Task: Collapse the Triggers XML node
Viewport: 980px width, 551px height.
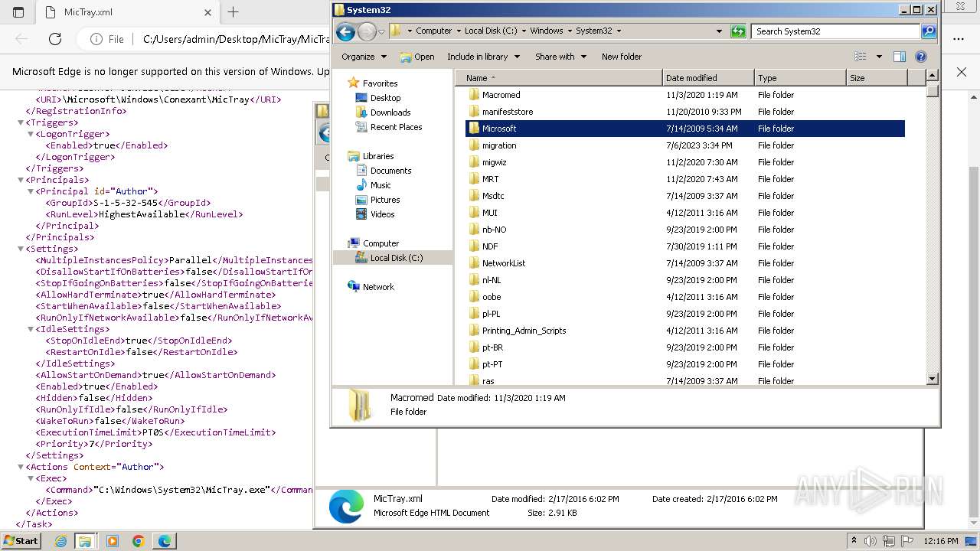Action: click(21, 122)
